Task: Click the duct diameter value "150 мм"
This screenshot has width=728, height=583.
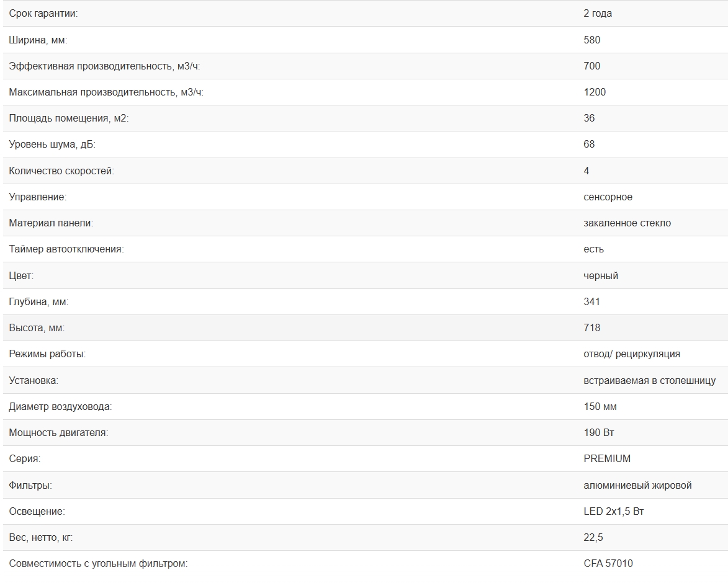Action: click(600, 406)
